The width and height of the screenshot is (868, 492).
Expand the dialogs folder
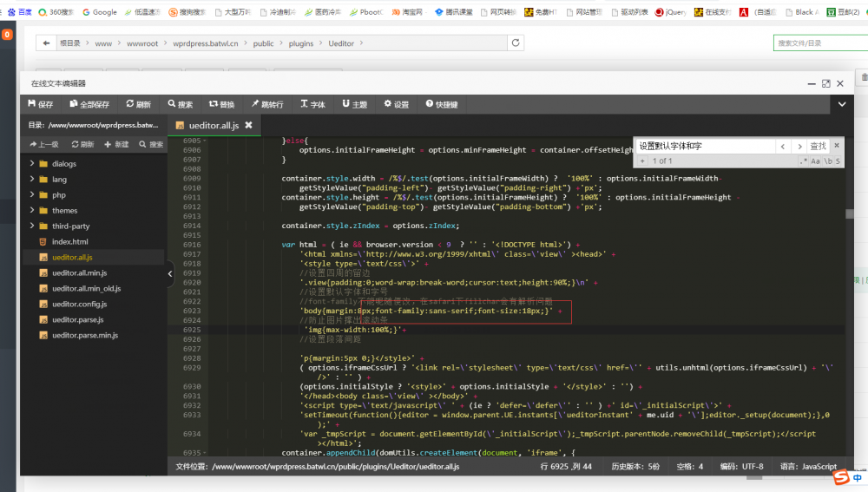(x=31, y=163)
